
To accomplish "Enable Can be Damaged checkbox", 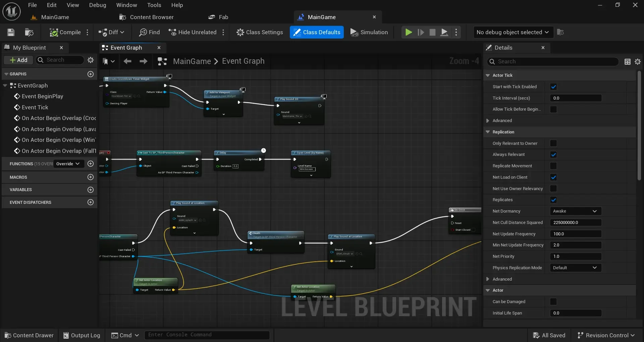I will 553,302.
